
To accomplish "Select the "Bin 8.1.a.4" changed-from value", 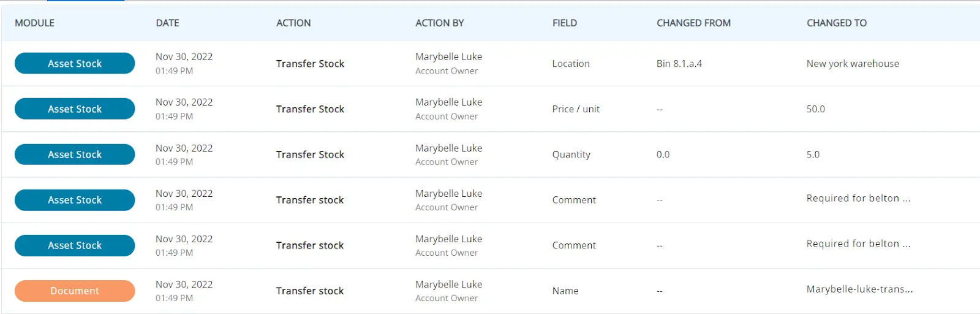I will [x=679, y=63].
